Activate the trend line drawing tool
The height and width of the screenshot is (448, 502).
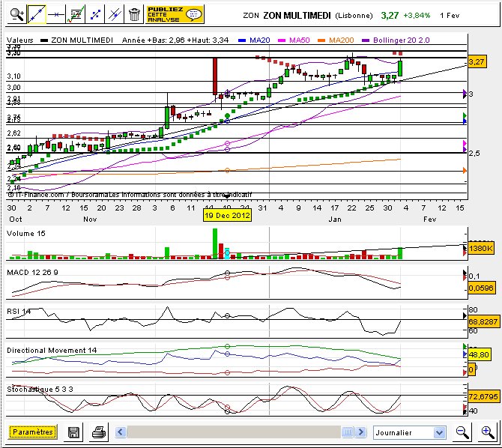coord(37,14)
